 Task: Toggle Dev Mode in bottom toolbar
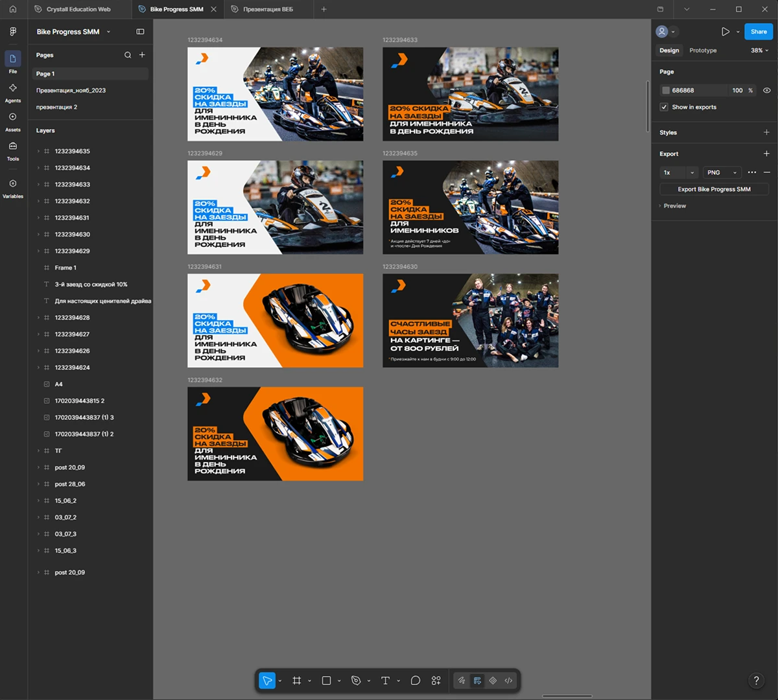click(508, 681)
